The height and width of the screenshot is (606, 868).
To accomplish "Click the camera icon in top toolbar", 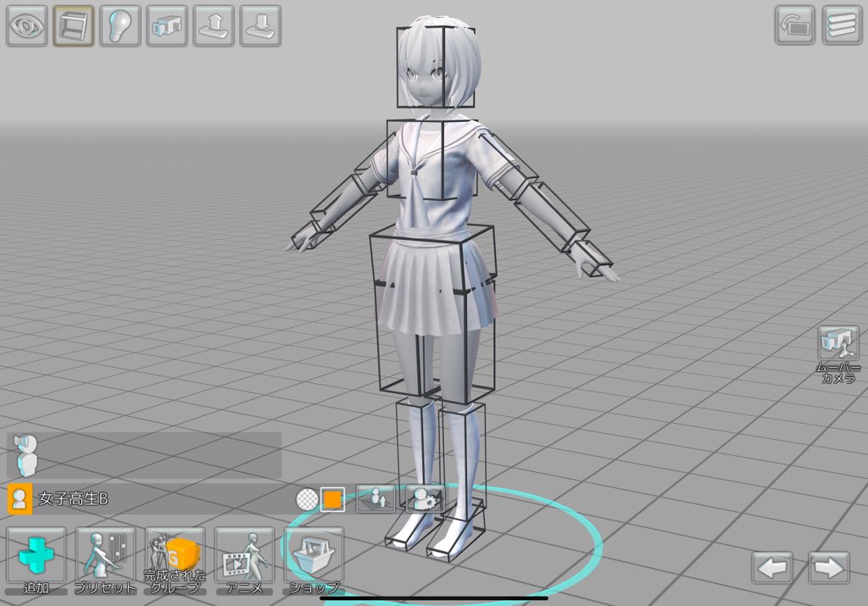I will (167, 26).
